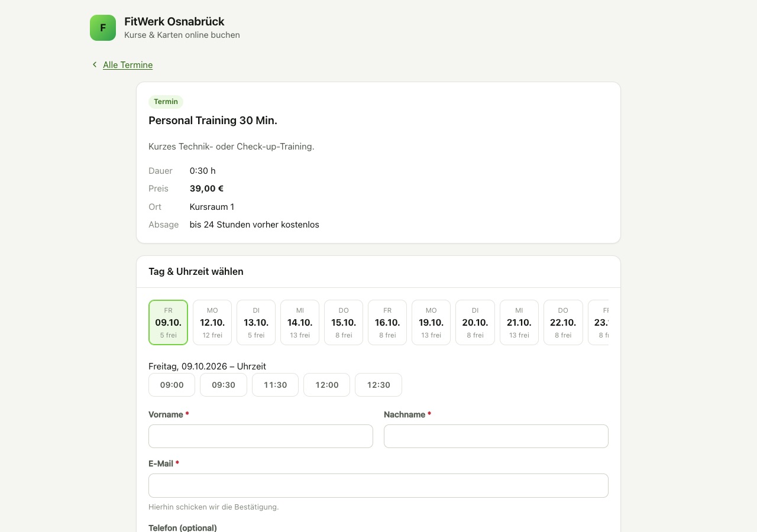Focus the Vorname input field
Image resolution: width=757 pixels, height=532 pixels.
pos(261,436)
